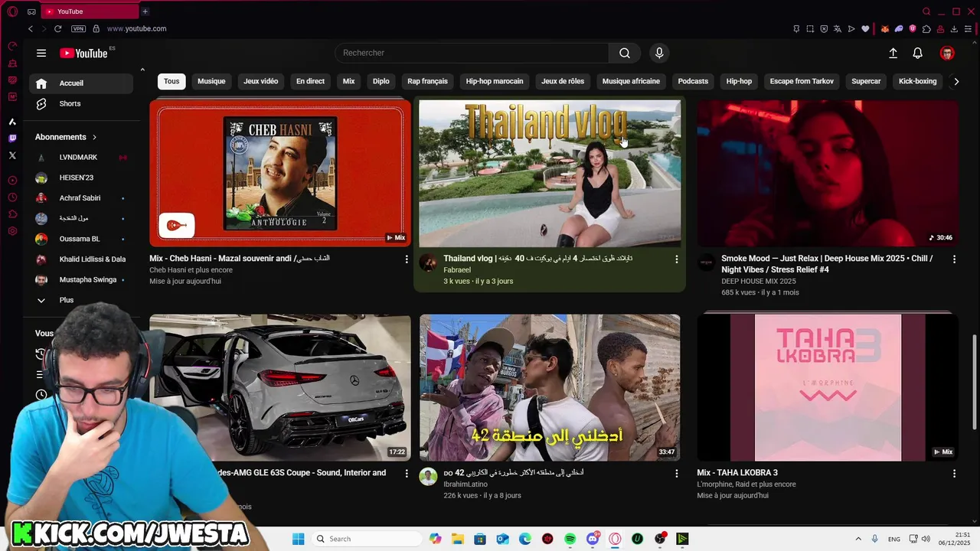980x551 pixels.
Task: Open the IbrahimLatino channel link
Action: point(465,484)
